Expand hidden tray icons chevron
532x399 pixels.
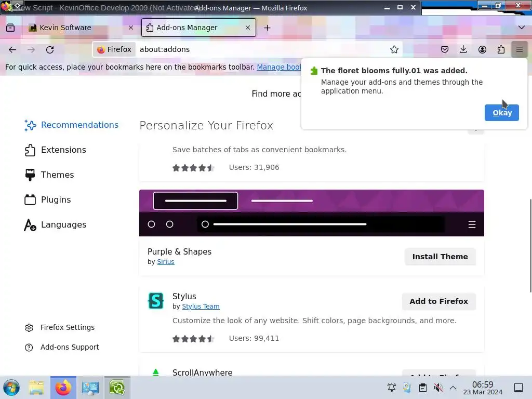point(453,388)
